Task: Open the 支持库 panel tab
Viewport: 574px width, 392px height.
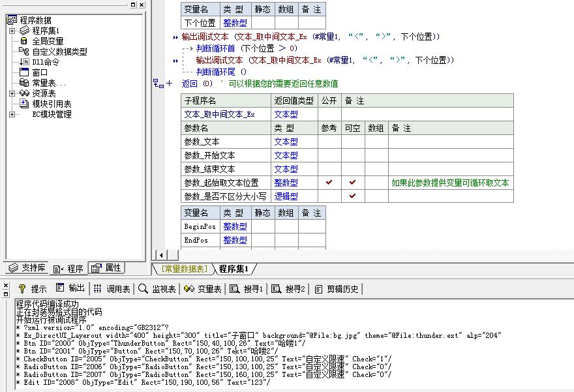Action: pos(27,268)
